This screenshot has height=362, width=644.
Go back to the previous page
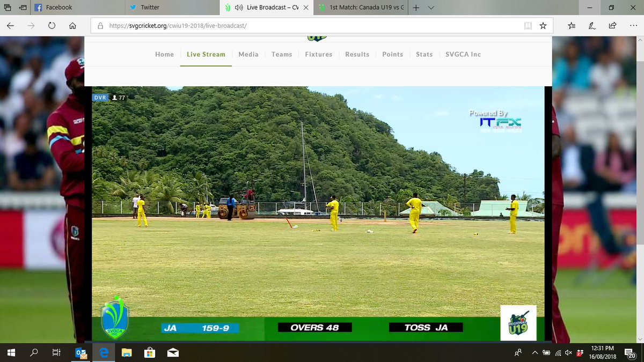[11, 26]
